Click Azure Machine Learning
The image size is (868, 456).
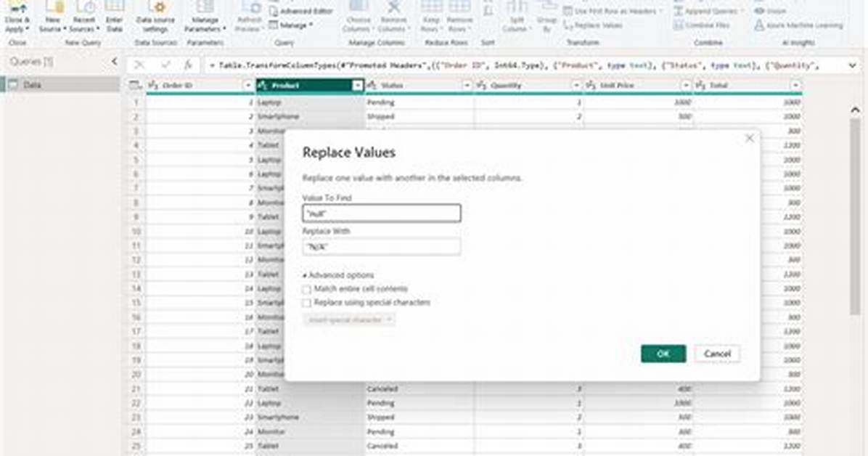(x=798, y=25)
